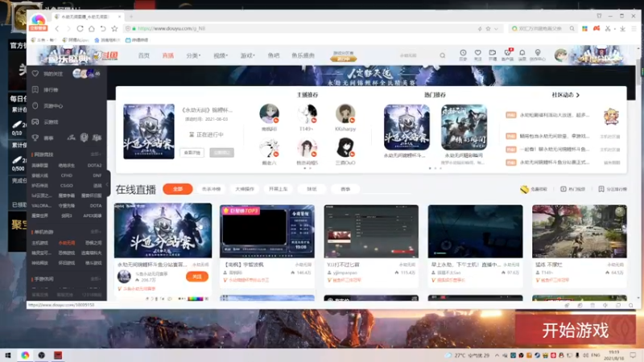Image resolution: width=644 pixels, height=362 pixels.
Task: Expand 全部 next to 单机热游 section
Action: pyautogui.click(x=96, y=232)
